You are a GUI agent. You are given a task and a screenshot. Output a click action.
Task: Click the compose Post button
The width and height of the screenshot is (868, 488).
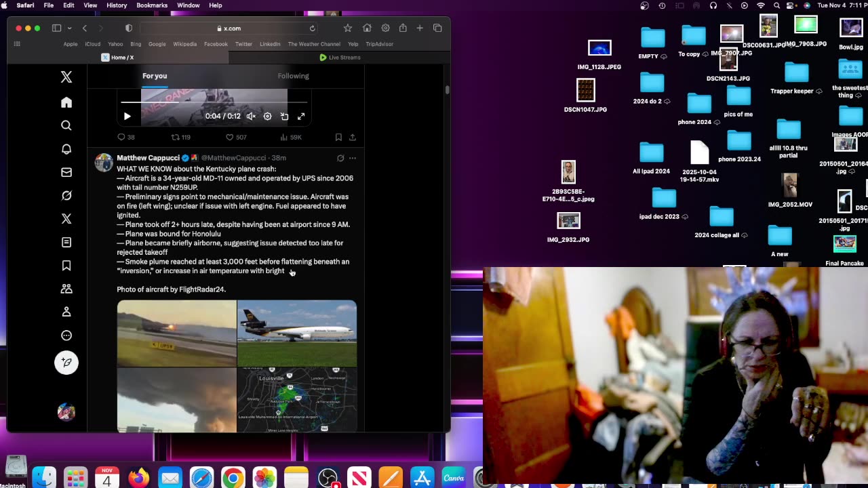(66, 363)
